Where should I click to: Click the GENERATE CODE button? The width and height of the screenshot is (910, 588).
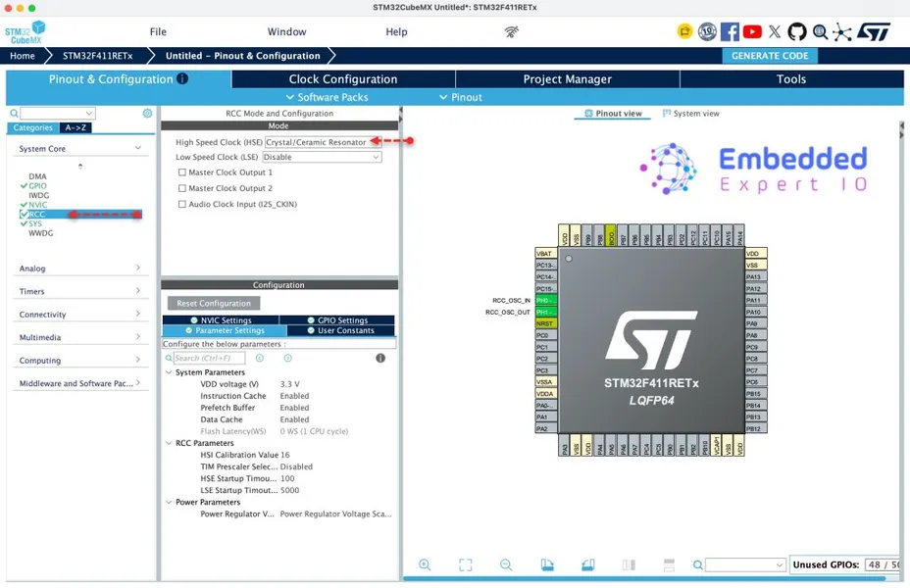coord(770,56)
